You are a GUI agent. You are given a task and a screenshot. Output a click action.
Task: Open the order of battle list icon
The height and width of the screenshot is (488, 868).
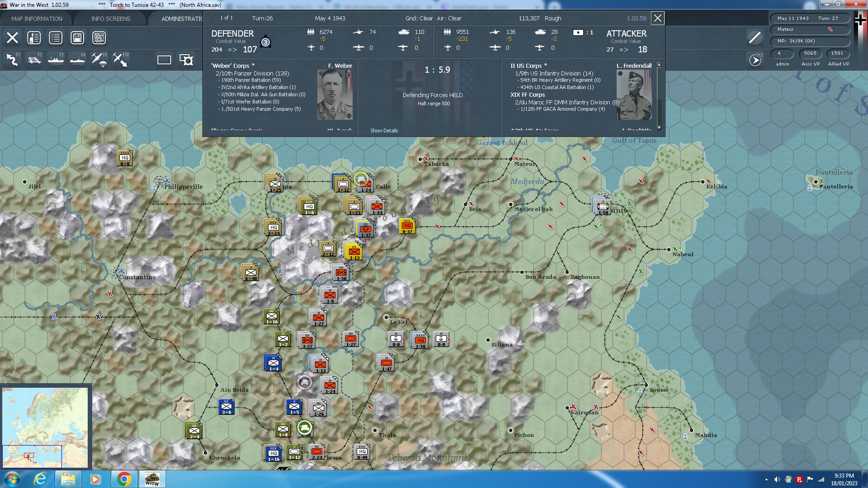coord(55,38)
